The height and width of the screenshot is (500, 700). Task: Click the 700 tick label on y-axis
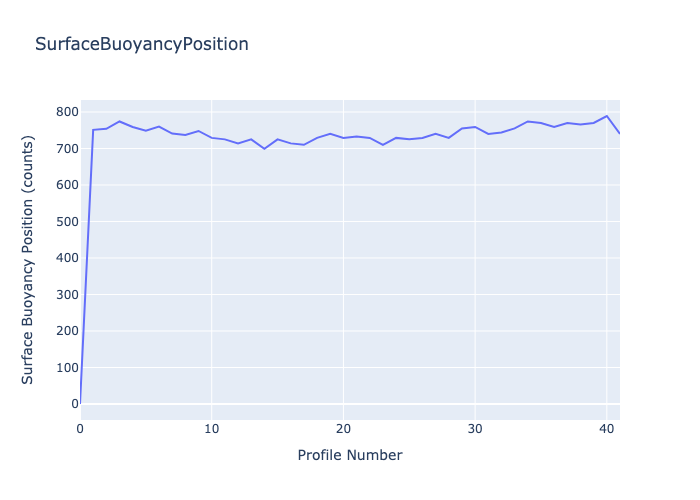click(x=59, y=148)
